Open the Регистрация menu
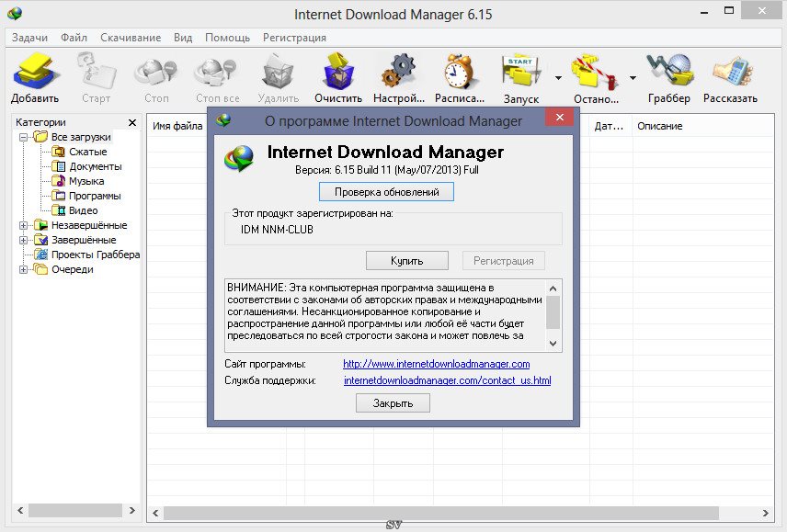This screenshot has width=787, height=532. [294, 38]
